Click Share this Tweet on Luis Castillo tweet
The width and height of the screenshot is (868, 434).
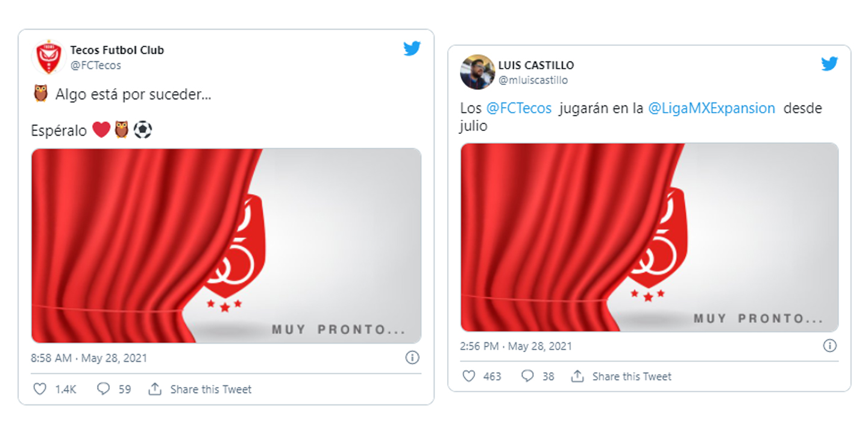632,376
